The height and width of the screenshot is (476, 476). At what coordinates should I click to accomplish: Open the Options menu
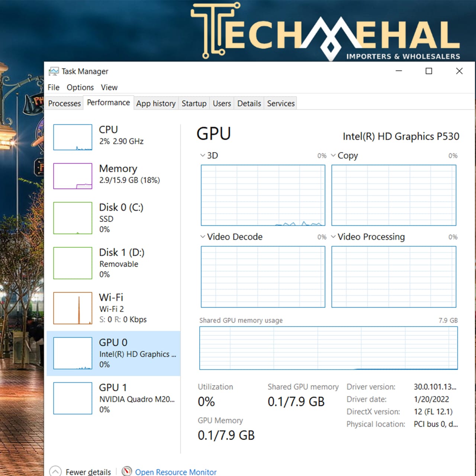pos(80,87)
